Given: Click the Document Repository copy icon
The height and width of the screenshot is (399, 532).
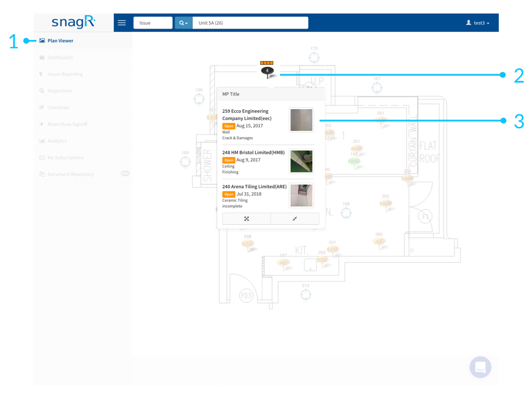Looking at the screenshot, I should point(42,174).
